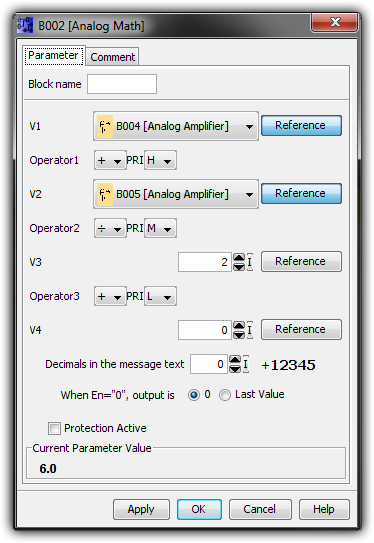Screen dimensions: 374x543
Task: Open the V1 source dropdown
Action: [176, 126]
